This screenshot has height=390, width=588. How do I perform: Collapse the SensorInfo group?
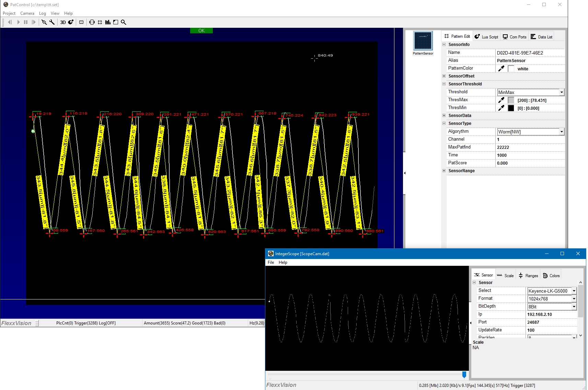point(444,45)
